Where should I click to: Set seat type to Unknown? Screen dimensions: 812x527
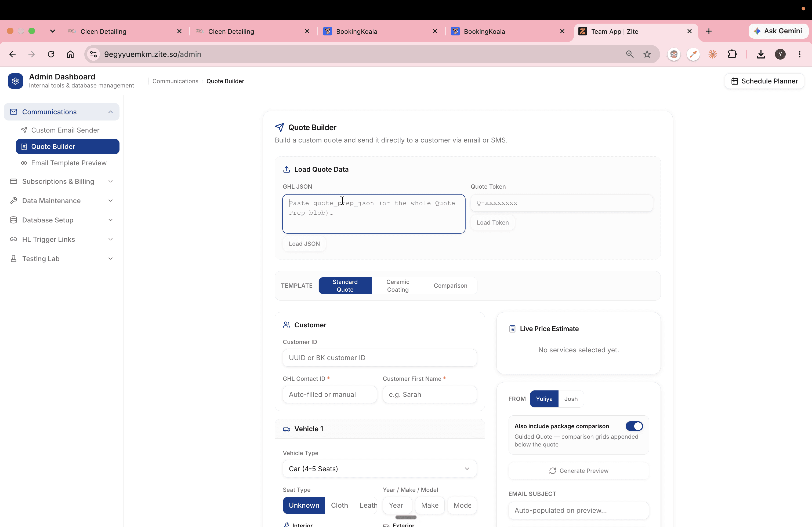(304, 506)
